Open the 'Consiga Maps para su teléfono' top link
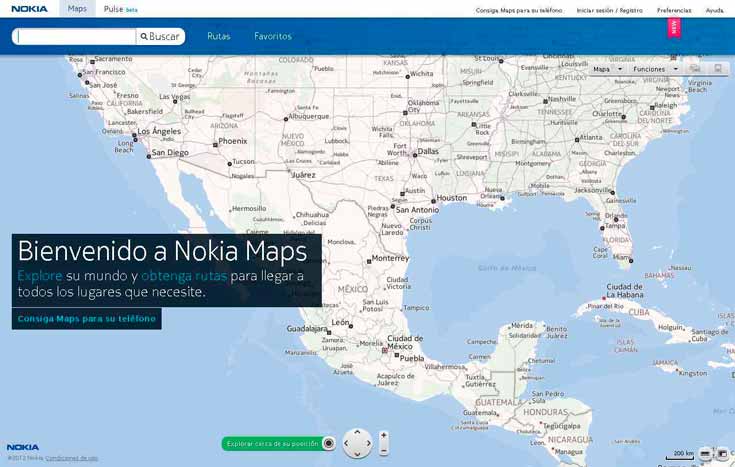The width and height of the screenshot is (735, 467). (518, 10)
